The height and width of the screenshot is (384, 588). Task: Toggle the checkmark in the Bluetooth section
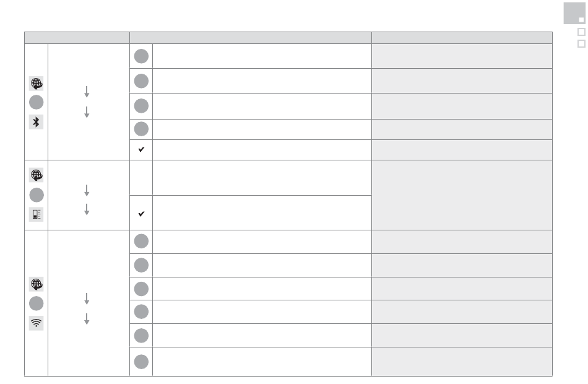(x=141, y=150)
